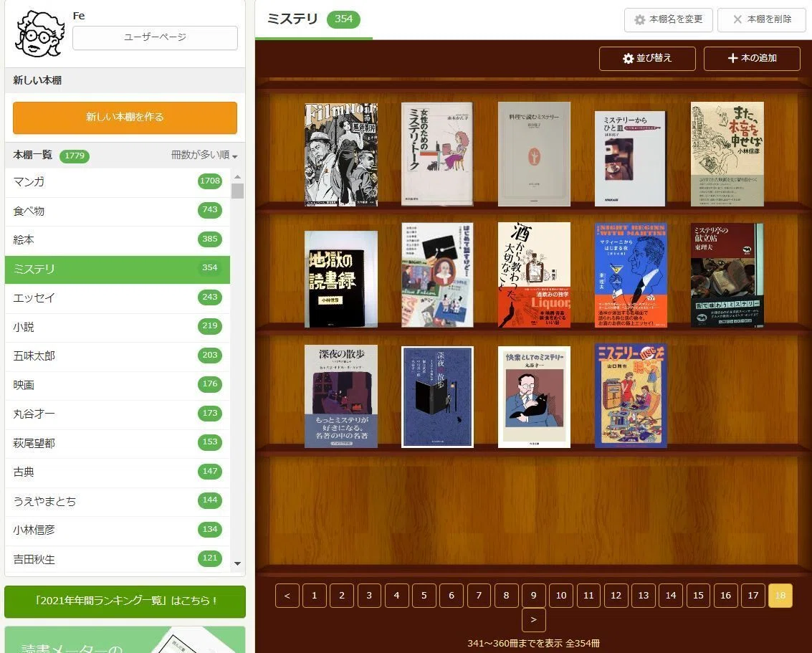Viewport: 812px width, 653px height.
Task: Go to page 10
Action: pyautogui.click(x=561, y=596)
